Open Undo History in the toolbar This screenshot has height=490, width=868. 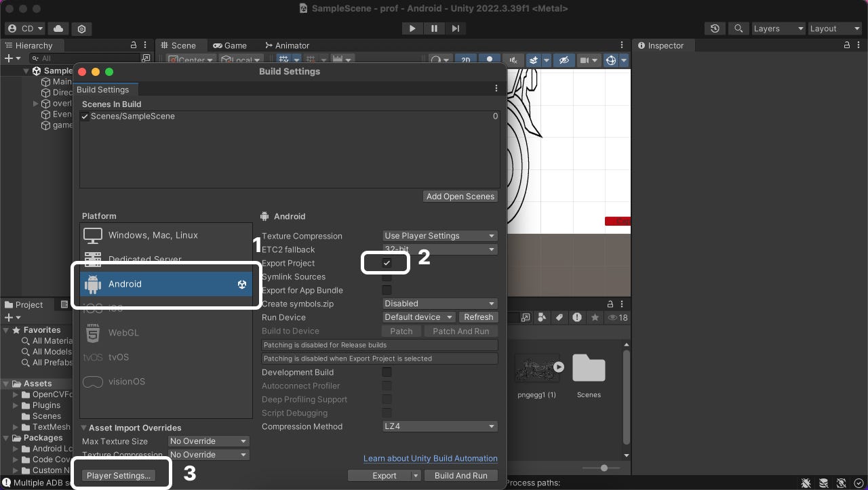coord(715,28)
